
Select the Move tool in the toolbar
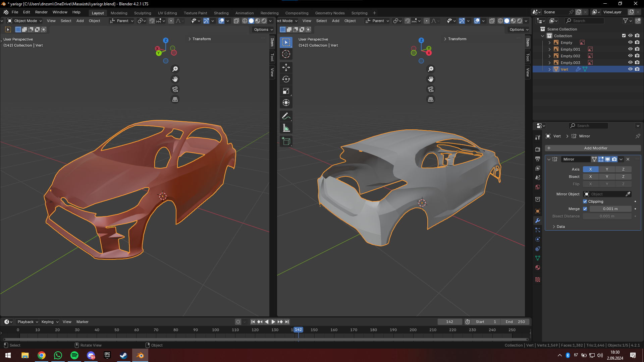tap(286, 67)
